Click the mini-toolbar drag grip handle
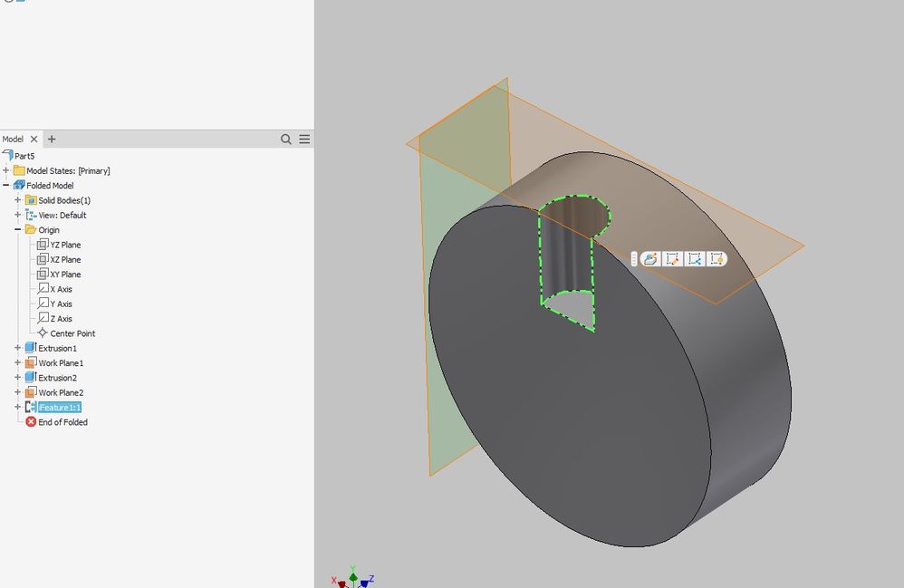This screenshot has width=904, height=588. click(634, 259)
